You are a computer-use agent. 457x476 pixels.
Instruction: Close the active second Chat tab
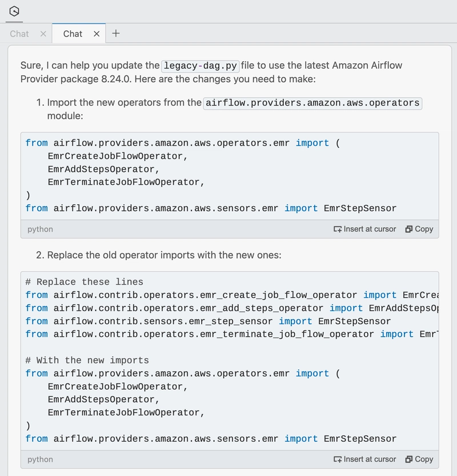[x=97, y=34]
